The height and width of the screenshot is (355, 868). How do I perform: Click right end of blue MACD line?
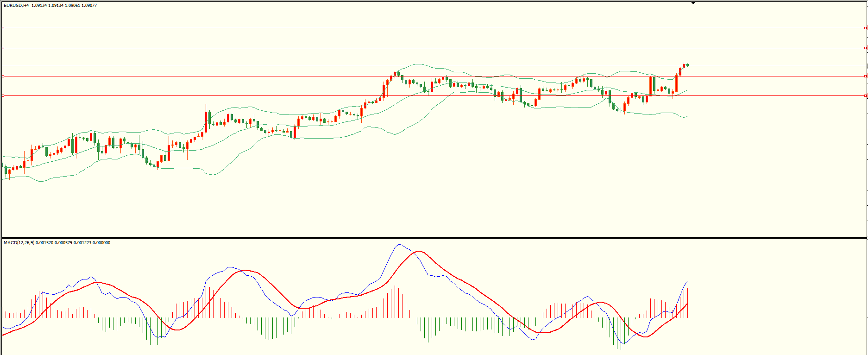coord(687,281)
